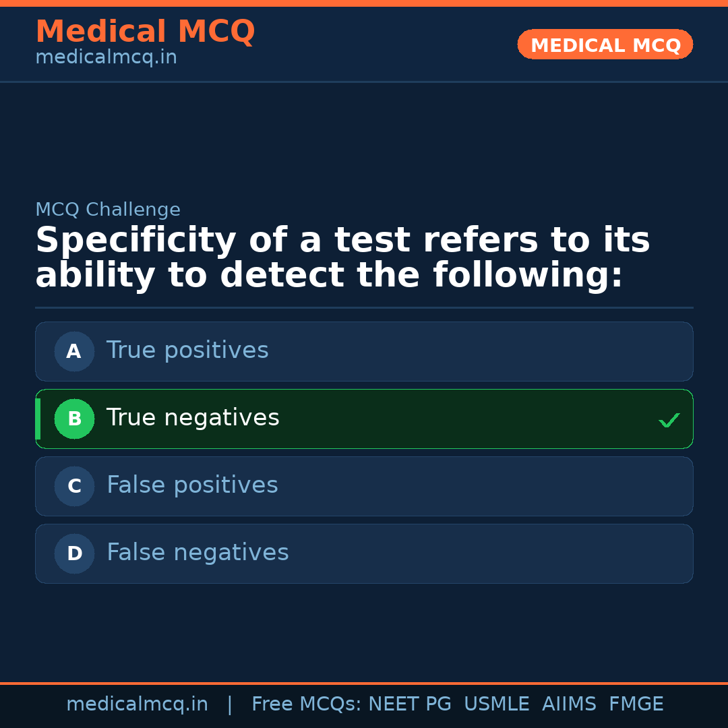This screenshot has height=728, width=728.
Task: Select the C letter circle icon
Action: (x=74, y=486)
